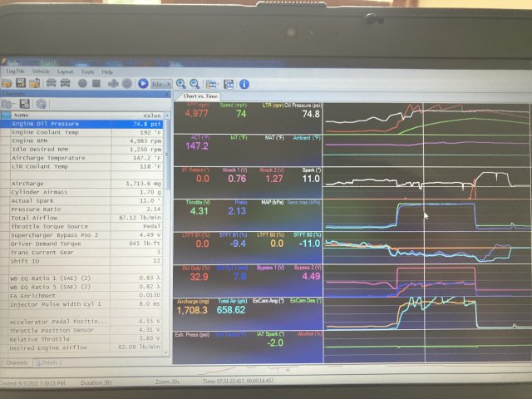This screenshot has width=532, height=399.
Task: Open the Log File menu
Action: (15, 71)
